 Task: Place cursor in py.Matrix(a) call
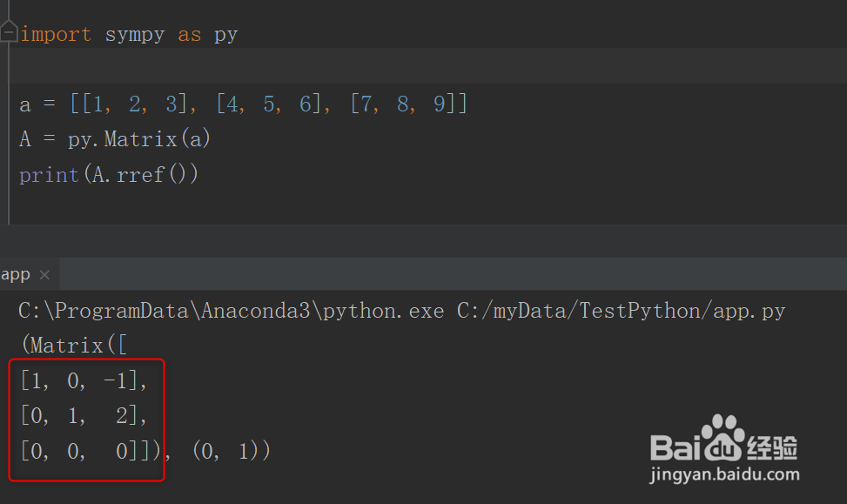(138, 139)
